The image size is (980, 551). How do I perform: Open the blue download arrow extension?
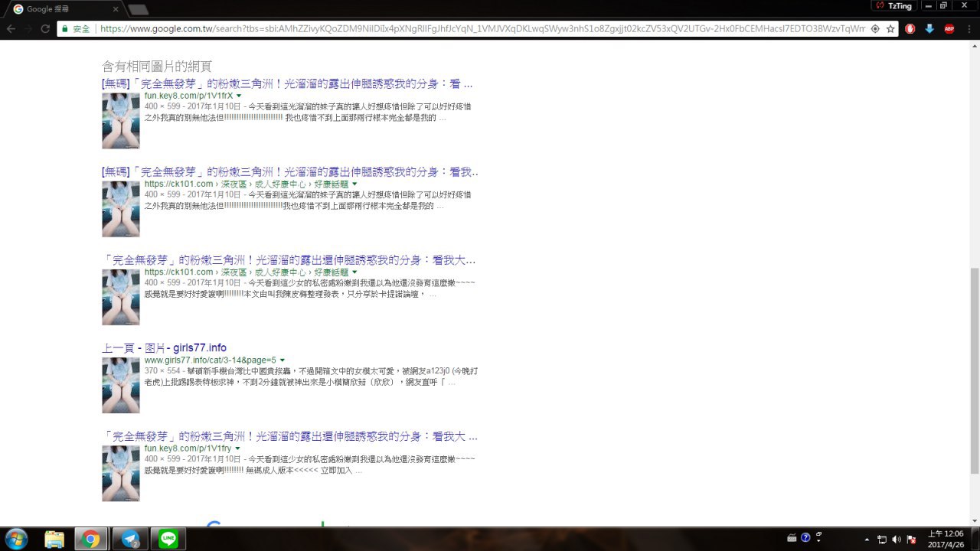point(929,29)
